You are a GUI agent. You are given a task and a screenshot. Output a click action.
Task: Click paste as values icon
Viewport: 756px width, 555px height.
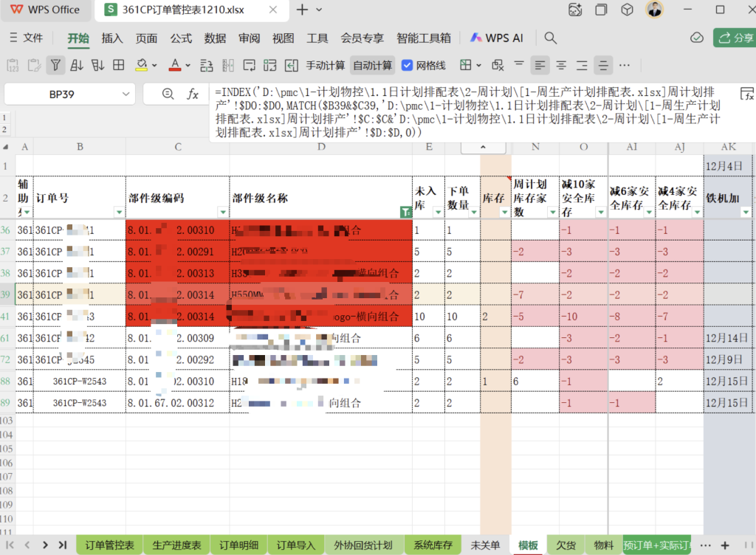[13, 65]
